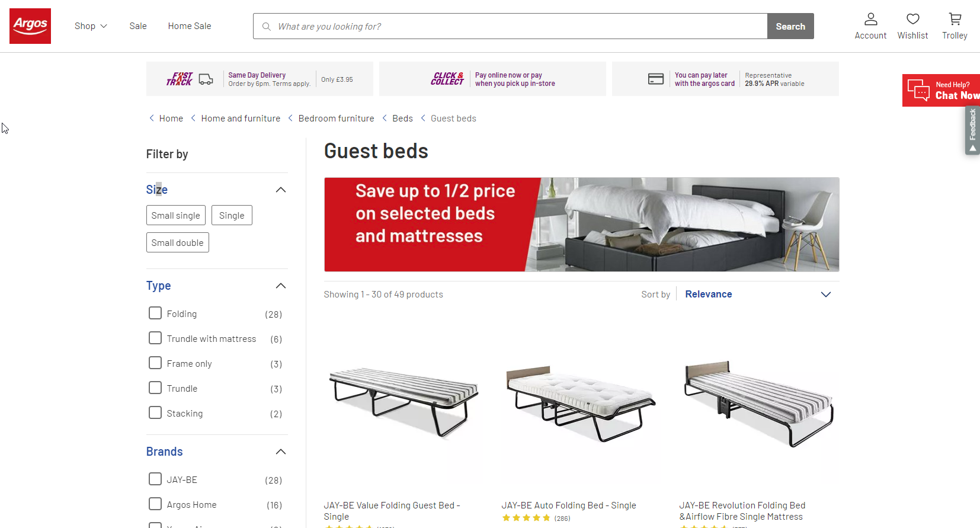Go to Bedroom furniture breadcrumb link
The height and width of the screenshot is (528, 980).
336,118
